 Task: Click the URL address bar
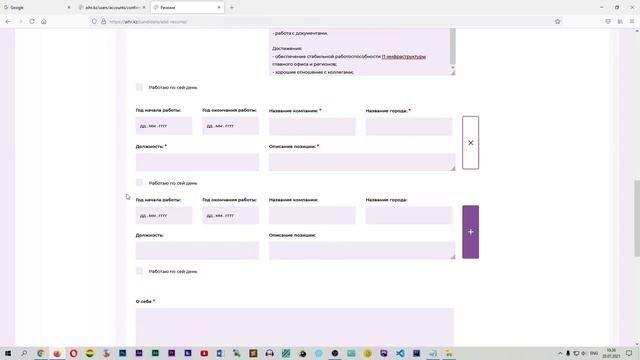[x=327, y=21]
